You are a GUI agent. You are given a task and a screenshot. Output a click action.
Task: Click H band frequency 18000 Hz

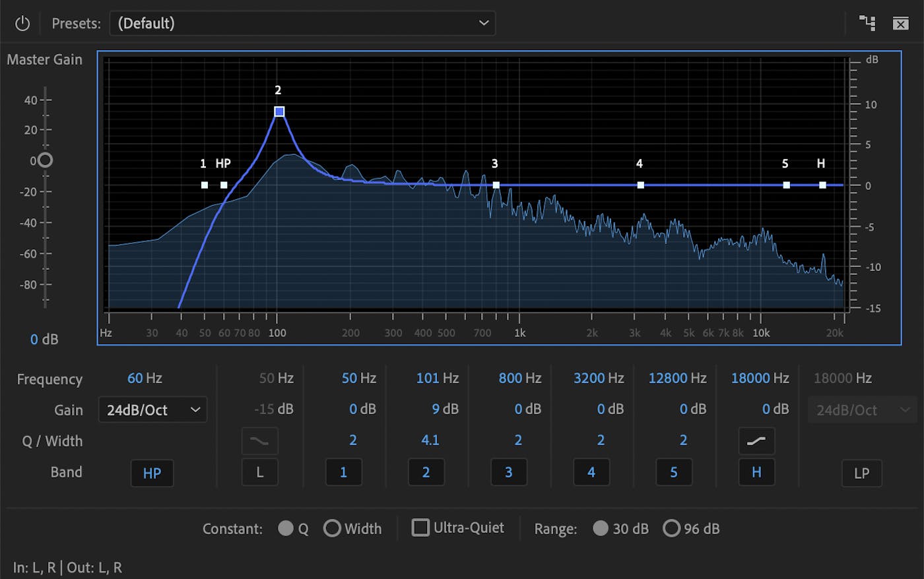[760, 379]
